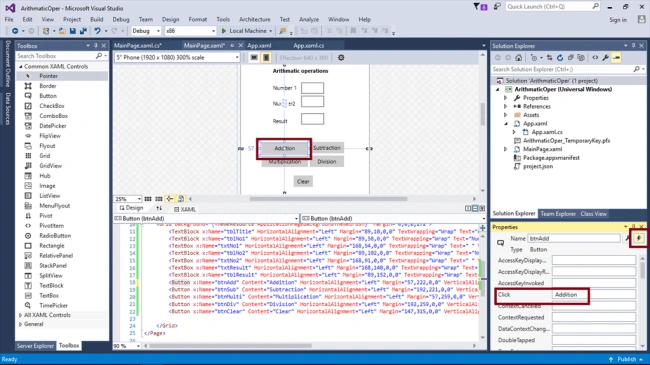Select RadioButton control in Toolbox
The image size is (650, 365).
[55, 236]
